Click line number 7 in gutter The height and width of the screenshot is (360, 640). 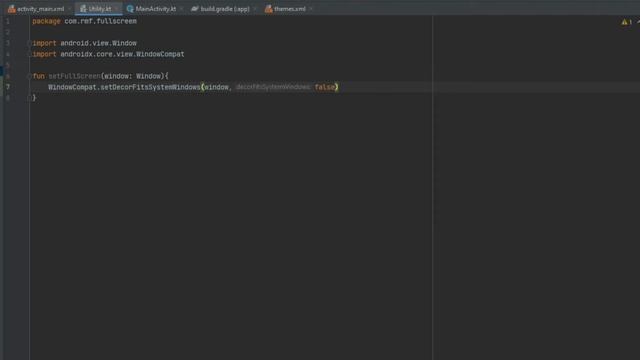(8, 87)
